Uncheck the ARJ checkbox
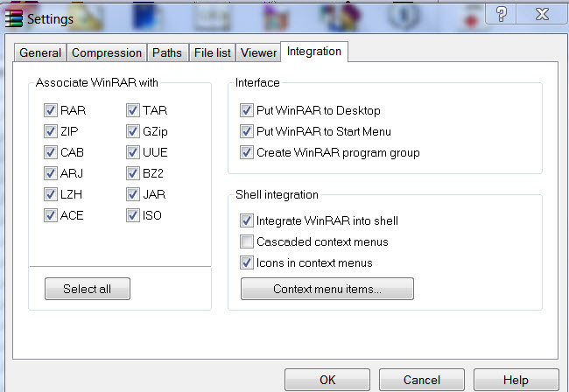The width and height of the screenshot is (569, 392). click(51, 173)
